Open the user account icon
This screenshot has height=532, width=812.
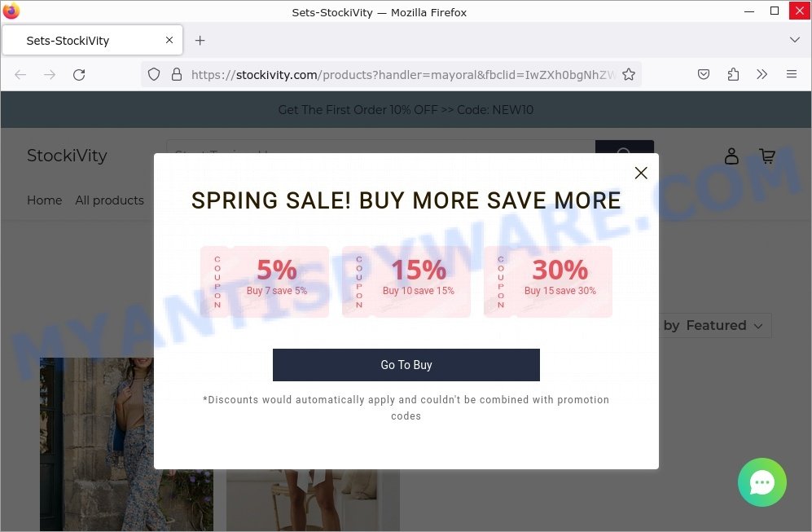point(731,156)
